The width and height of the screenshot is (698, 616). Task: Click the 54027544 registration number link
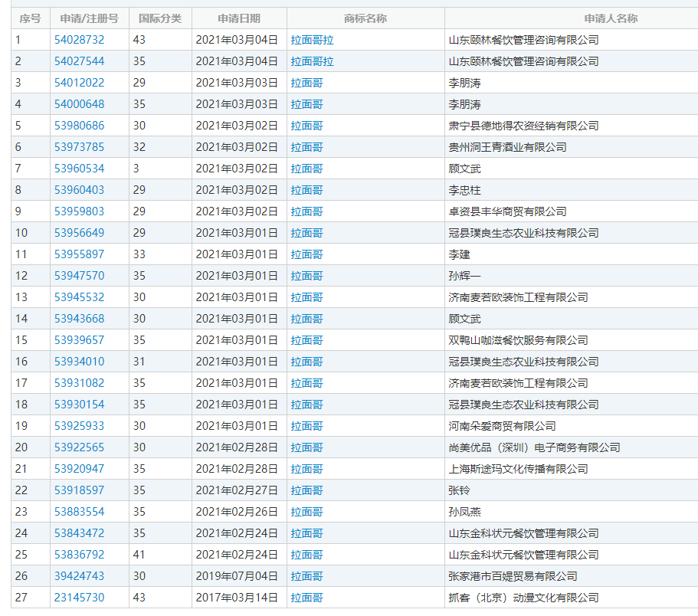pos(79,61)
